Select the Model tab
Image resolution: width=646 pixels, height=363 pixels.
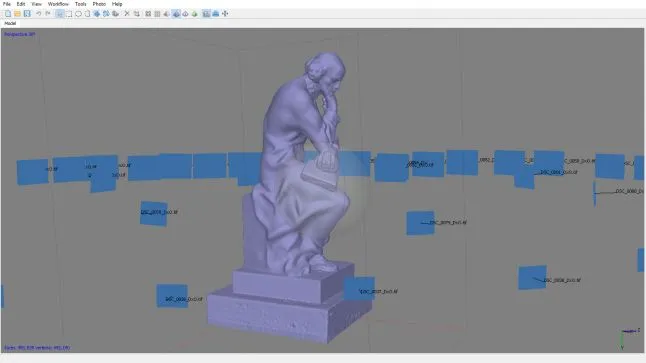[10, 23]
